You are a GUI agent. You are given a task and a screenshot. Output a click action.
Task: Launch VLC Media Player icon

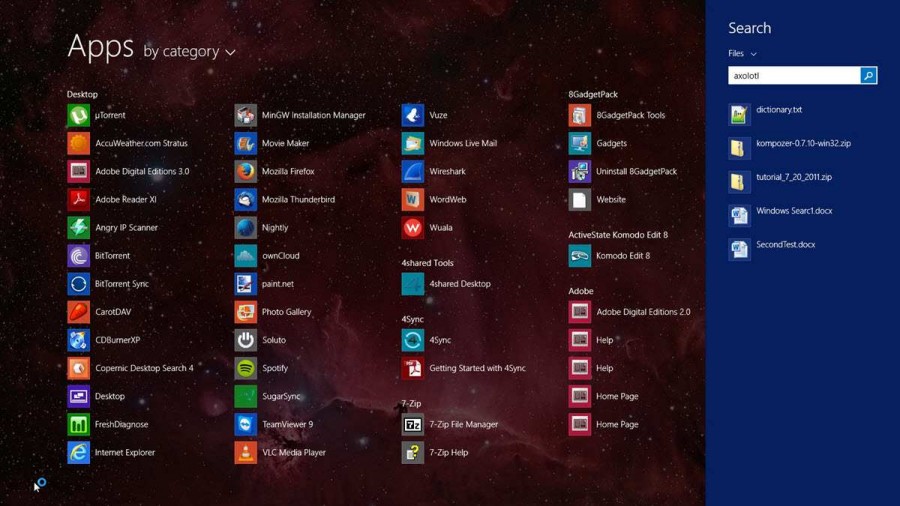pyautogui.click(x=246, y=453)
